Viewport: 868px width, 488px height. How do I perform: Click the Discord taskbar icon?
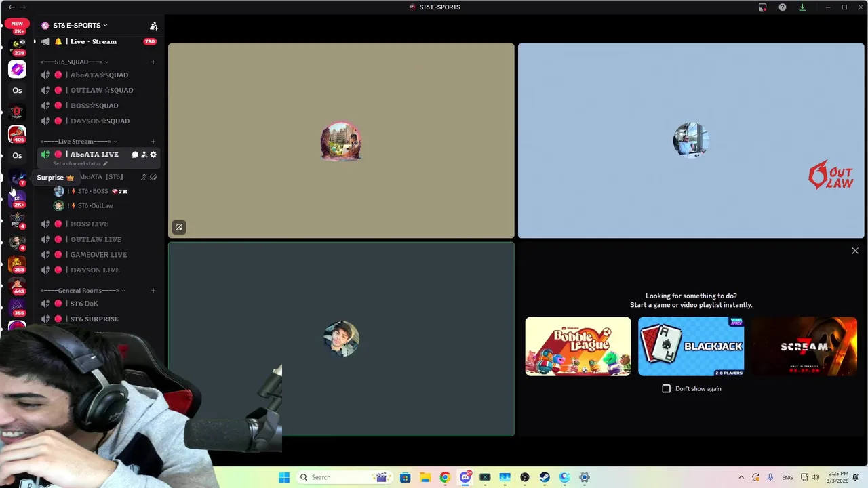(465, 477)
